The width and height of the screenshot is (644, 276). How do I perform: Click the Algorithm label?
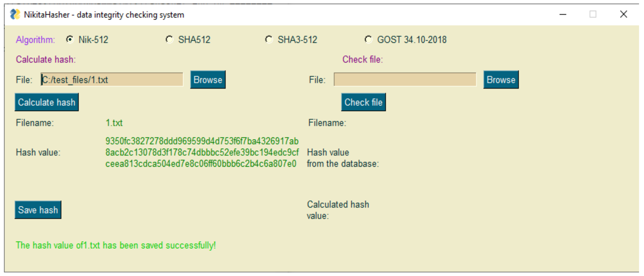point(35,40)
